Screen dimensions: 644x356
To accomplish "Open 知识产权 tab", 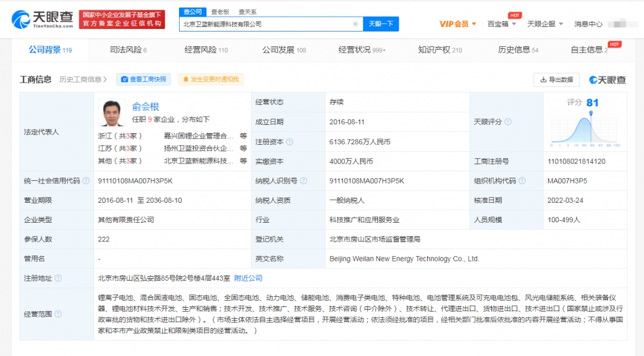I will pos(440,50).
